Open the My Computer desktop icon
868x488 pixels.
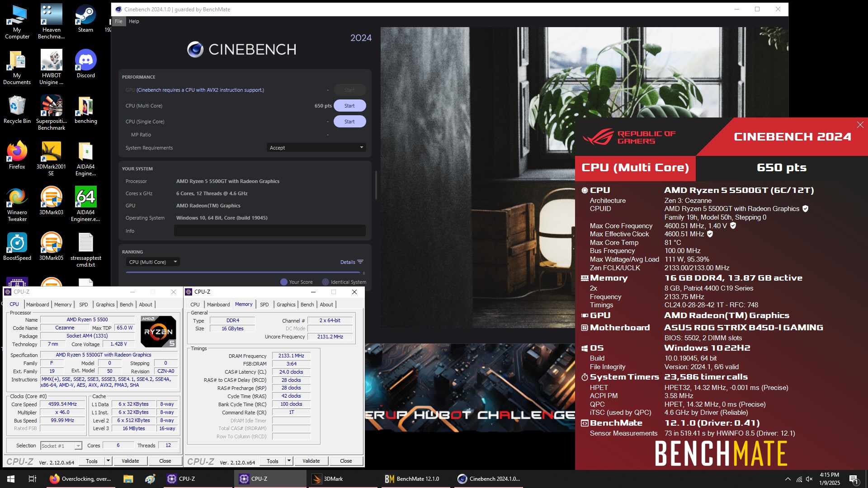pyautogui.click(x=17, y=21)
